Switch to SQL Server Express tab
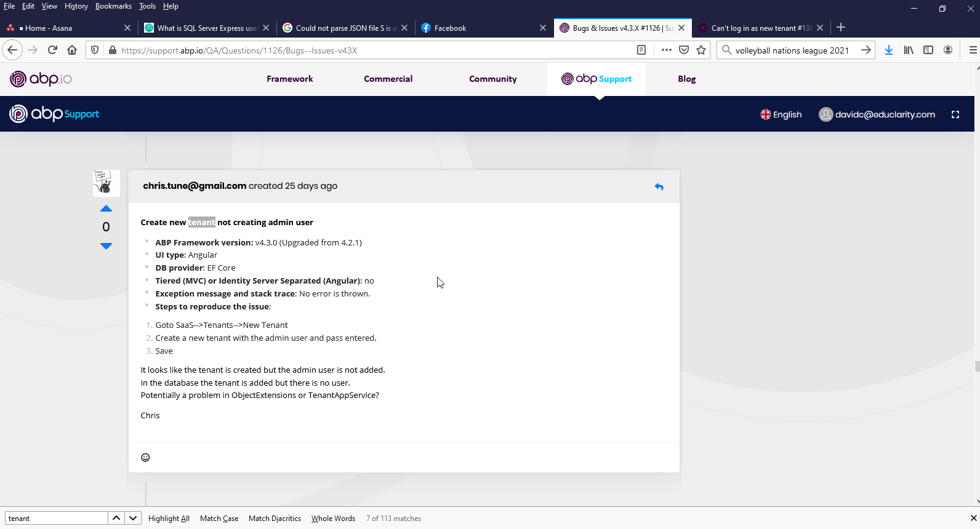980x529 pixels. (x=206, y=28)
